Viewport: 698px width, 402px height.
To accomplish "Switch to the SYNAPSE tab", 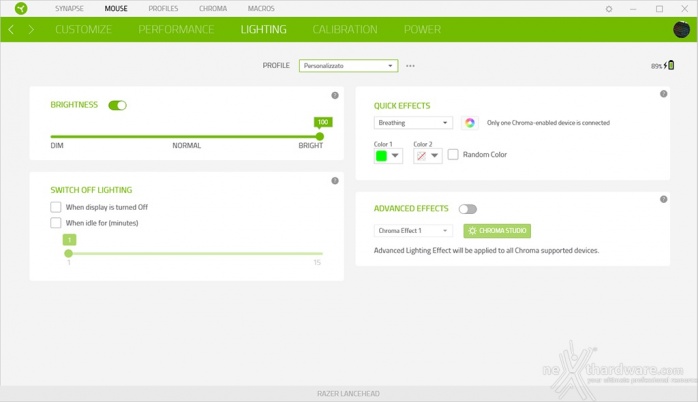I will tap(69, 8).
